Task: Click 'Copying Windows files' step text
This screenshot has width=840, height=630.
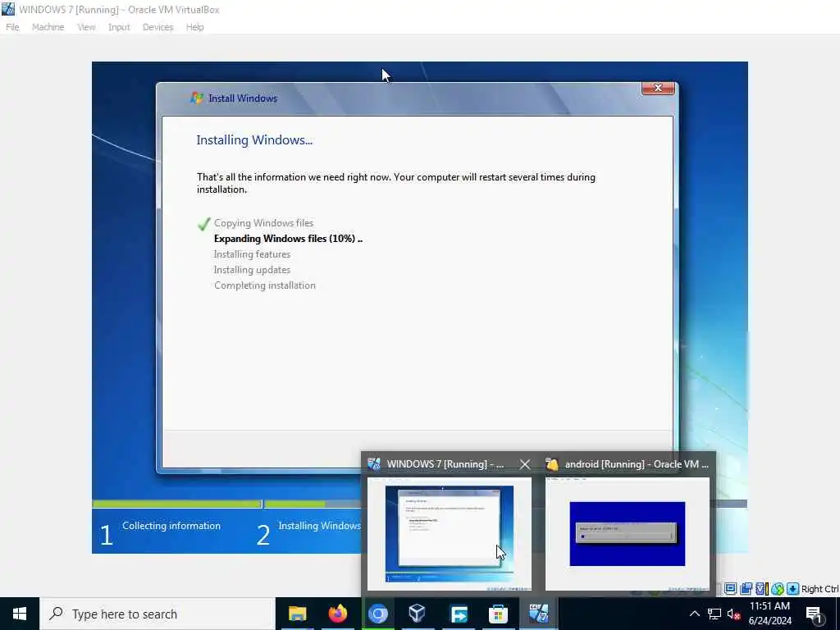Action: point(263,223)
